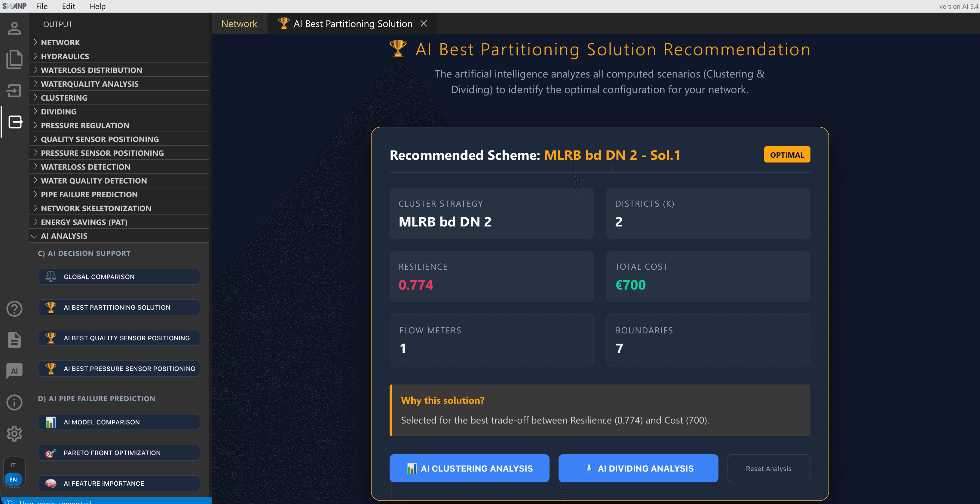This screenshot has height=504, width=980.
Task: Click the Boundaries 7 card
Action: (x=708, y=340)
